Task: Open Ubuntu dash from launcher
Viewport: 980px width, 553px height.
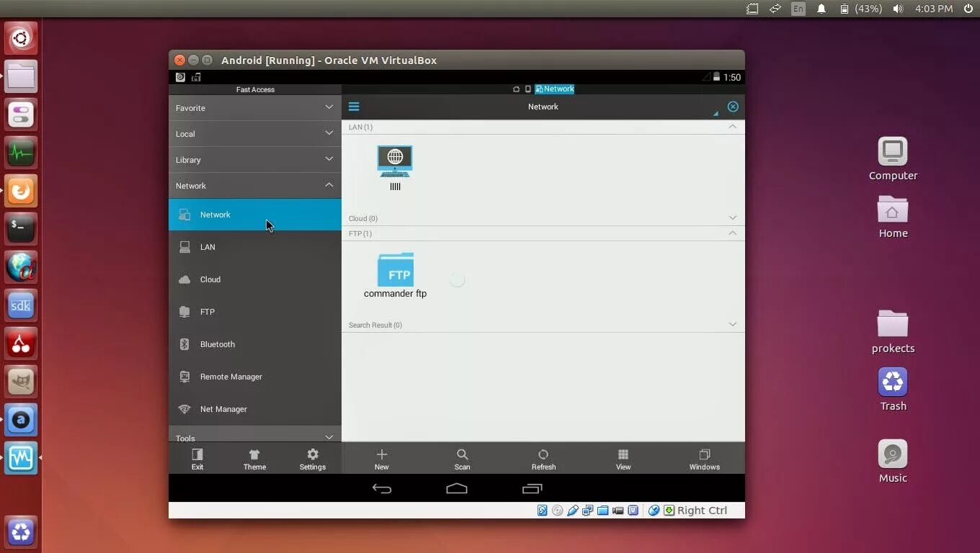Action: [x=21, y=38]
